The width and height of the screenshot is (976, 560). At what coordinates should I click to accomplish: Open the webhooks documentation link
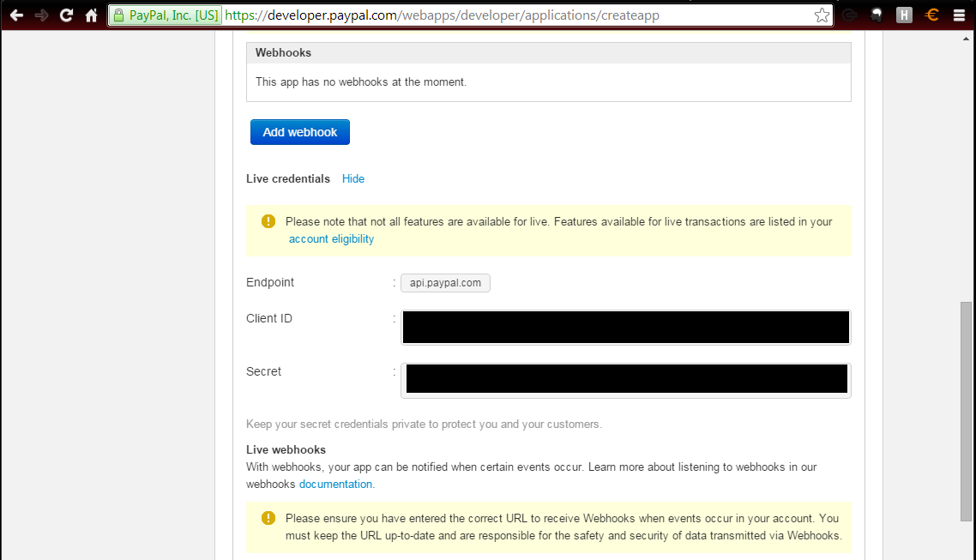pos(336,484)
